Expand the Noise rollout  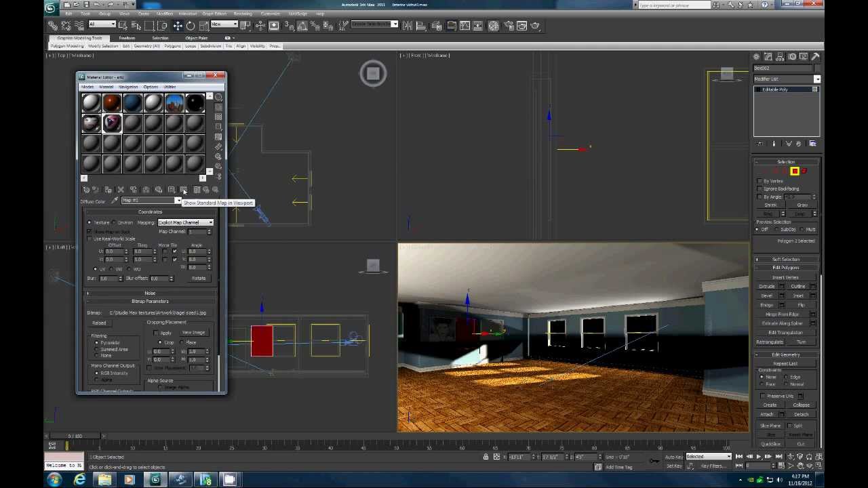point(150,293)
